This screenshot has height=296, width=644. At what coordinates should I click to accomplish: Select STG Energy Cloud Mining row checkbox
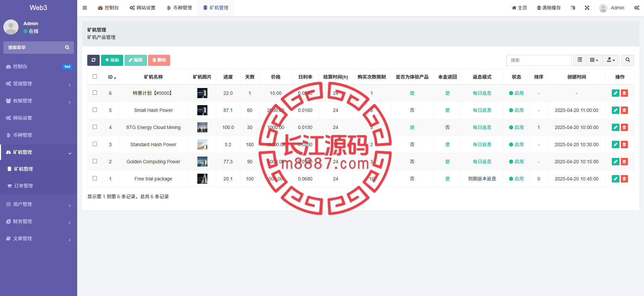(x=95, y=127)
